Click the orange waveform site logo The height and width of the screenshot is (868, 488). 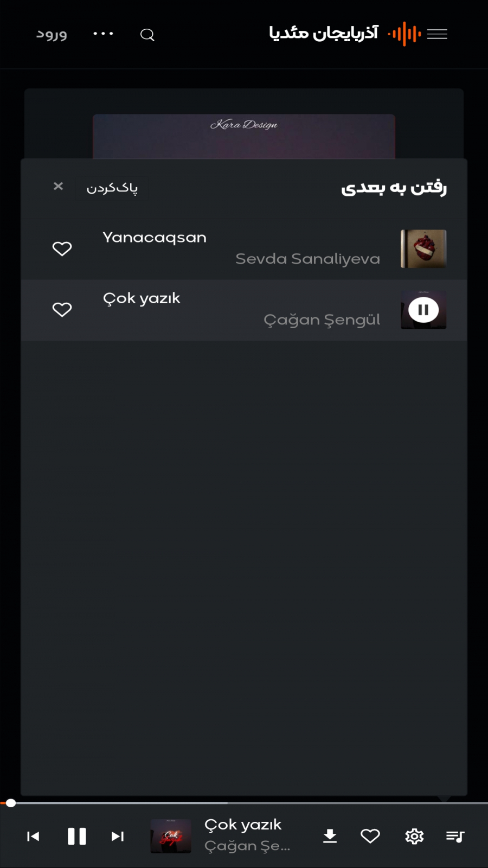coord(404,34)
